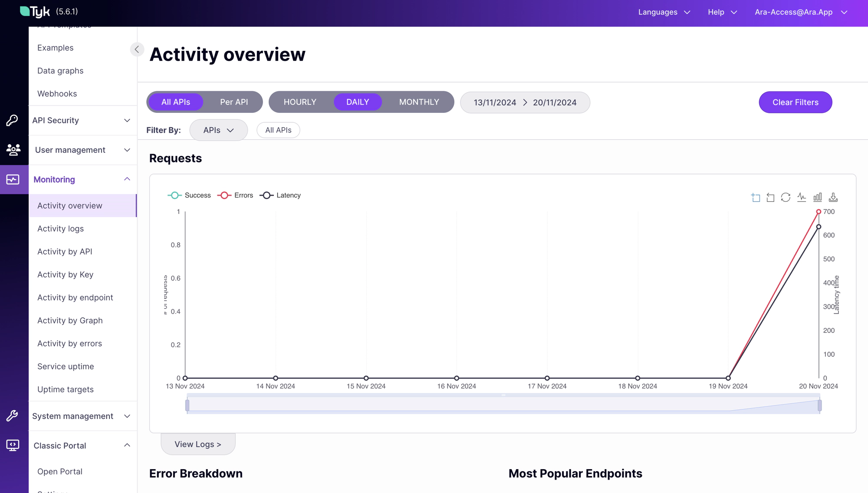Expand the Help dropdown menu
This screenshot has width=868, height=493.
coord(721,12)
